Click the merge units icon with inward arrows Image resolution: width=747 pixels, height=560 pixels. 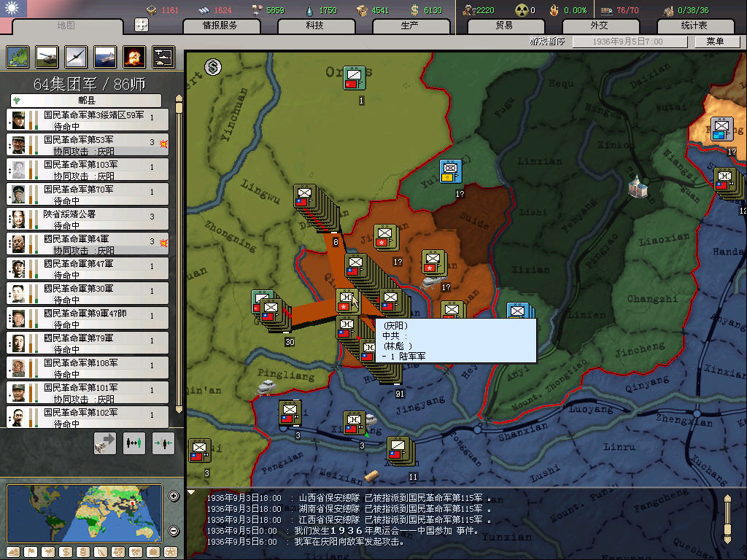click(163, 443)
